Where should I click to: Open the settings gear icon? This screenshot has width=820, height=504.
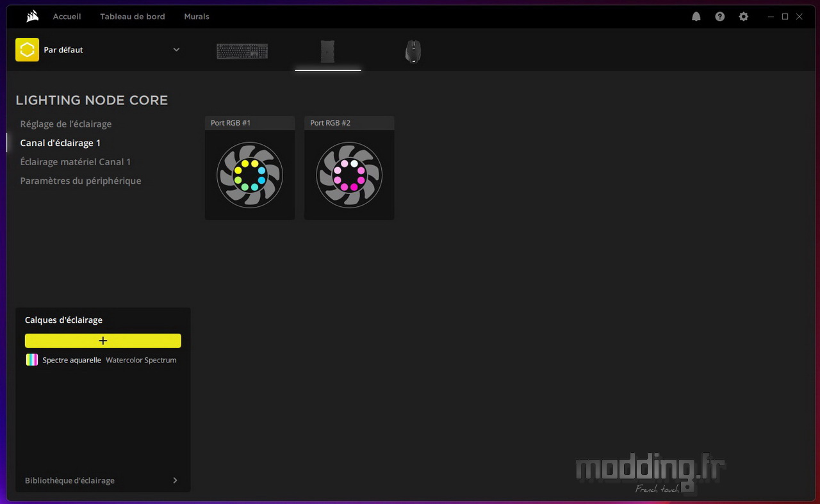coord(744,17)
